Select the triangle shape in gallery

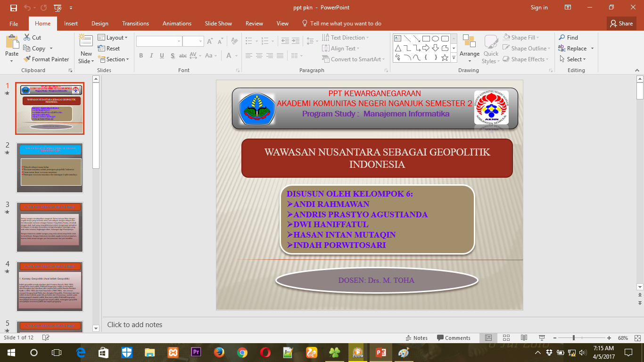397,48
